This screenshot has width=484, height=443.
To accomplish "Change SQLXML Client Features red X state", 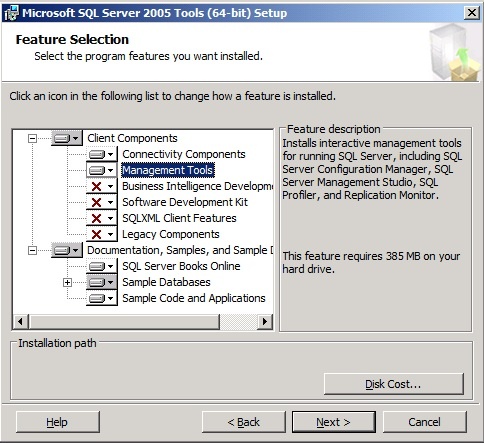I will 102,218.
